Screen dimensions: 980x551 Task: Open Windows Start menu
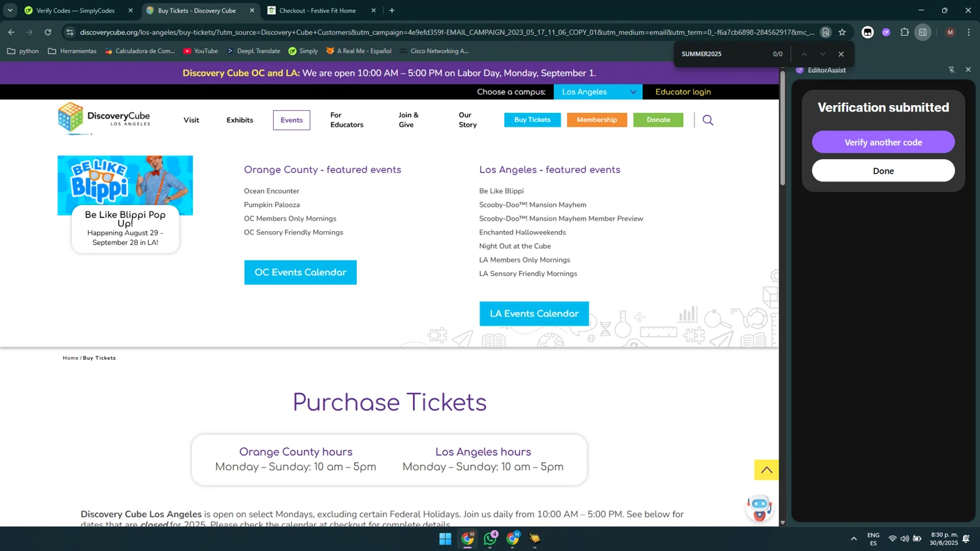(445, 539)
